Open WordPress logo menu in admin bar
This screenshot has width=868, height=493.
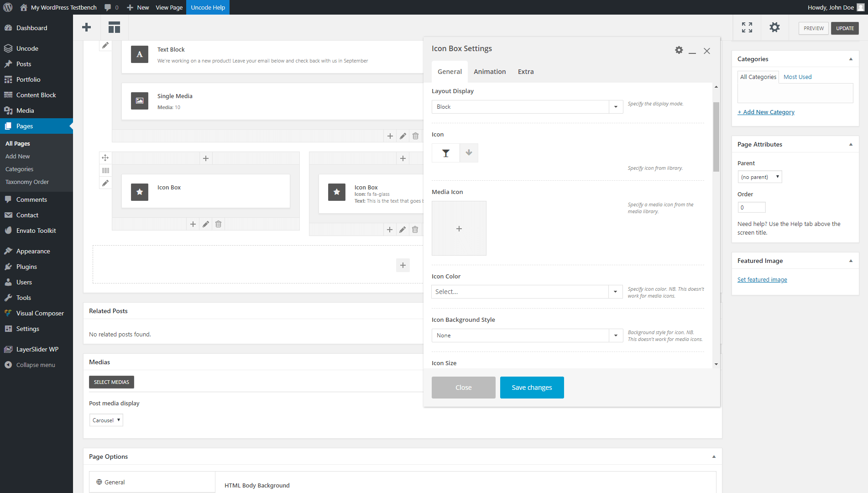8,7
